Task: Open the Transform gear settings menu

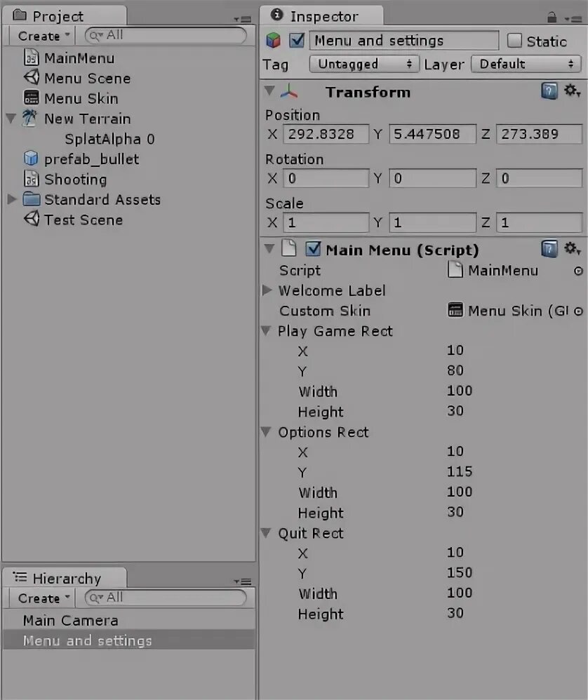Action: 572,91
